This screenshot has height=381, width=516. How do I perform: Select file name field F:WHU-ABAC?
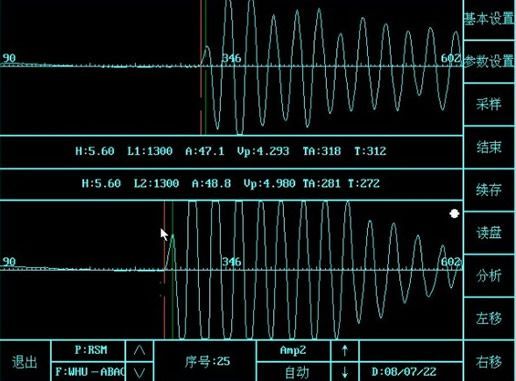tap(88, 372)
